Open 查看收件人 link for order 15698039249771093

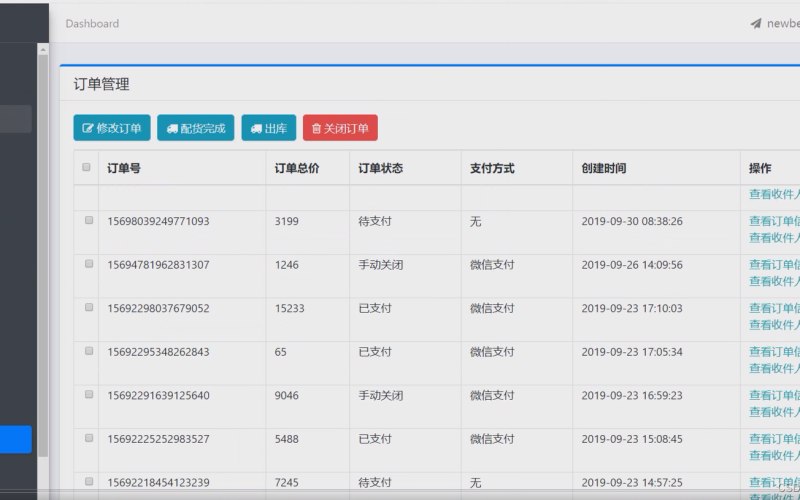(774, 237)
